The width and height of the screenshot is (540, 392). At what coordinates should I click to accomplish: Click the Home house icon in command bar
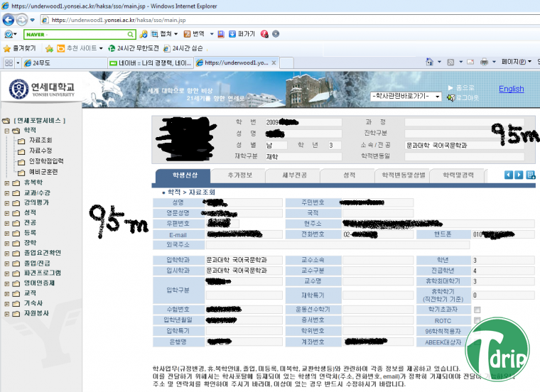pos(429,62)
